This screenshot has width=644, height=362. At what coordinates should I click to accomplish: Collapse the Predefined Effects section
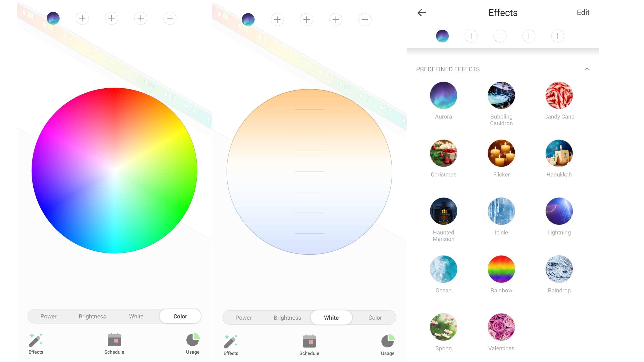click(x=587, y=69)
